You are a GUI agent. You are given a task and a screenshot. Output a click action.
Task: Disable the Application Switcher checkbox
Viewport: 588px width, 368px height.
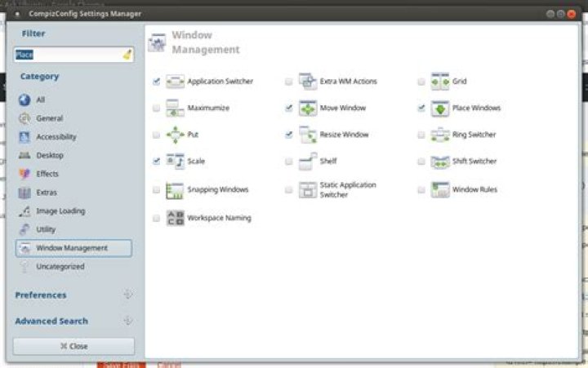(x=156, y=82)
